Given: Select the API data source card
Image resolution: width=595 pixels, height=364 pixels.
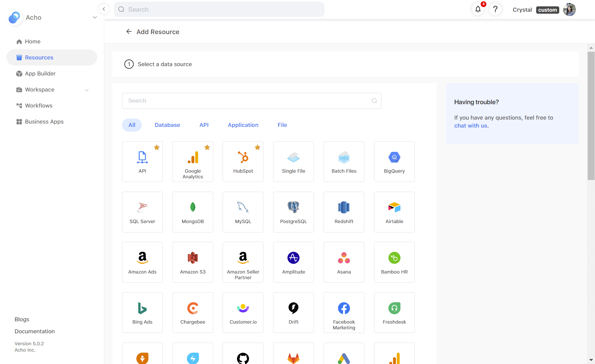Looking at the screenshot, I should 142,162.
